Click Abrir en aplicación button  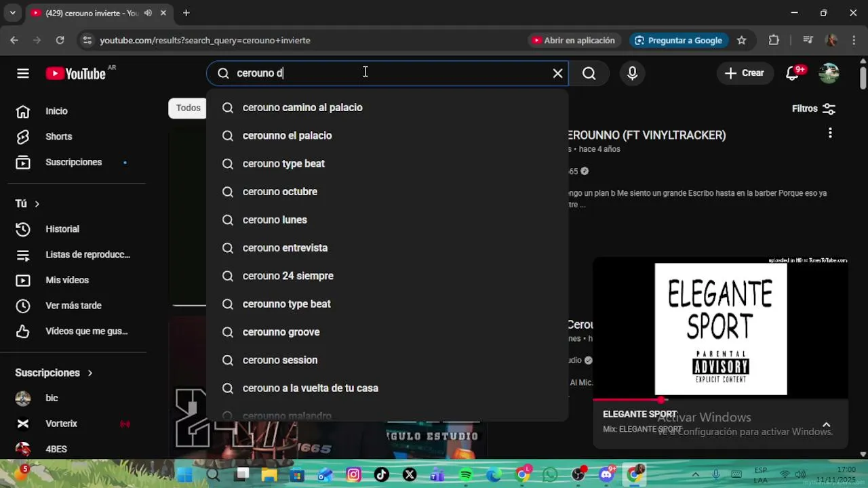(573, 41)
